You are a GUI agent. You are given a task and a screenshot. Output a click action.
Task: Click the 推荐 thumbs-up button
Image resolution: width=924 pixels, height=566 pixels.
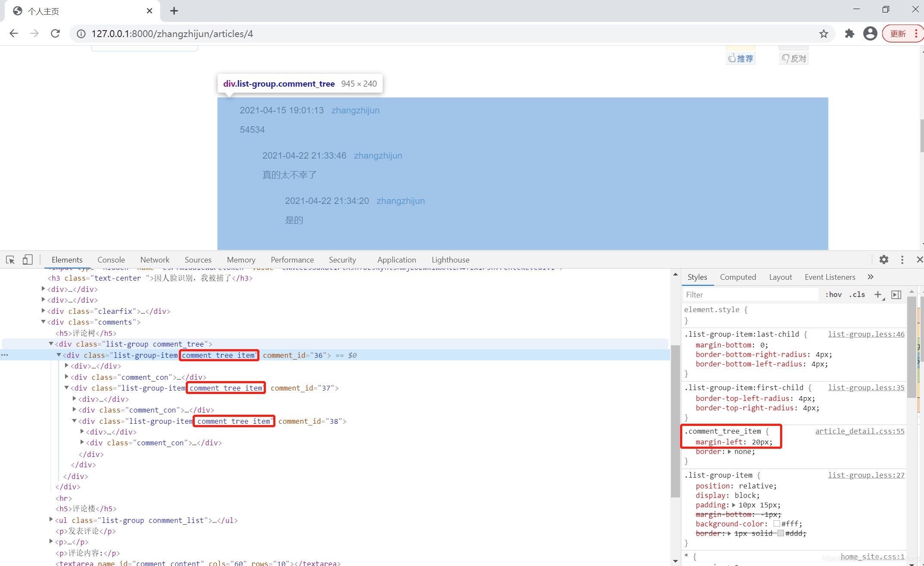click(x=741, y=58)
